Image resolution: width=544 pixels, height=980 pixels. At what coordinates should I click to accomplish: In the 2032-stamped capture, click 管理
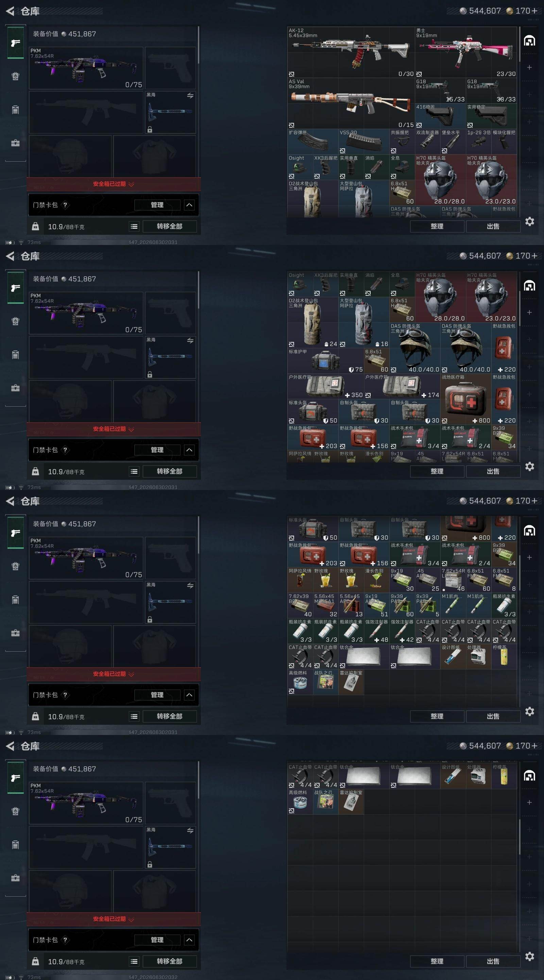pos(157,940)
